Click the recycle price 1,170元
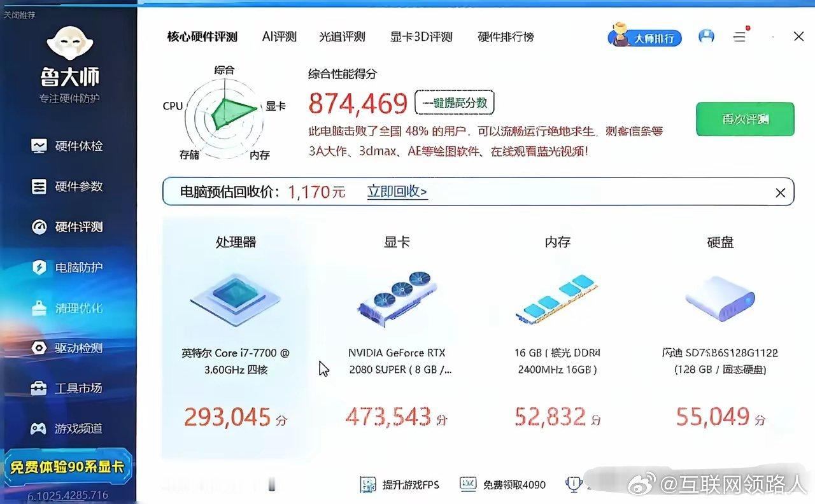This screenshot has height=504, width=815. (x=316, y=192)
